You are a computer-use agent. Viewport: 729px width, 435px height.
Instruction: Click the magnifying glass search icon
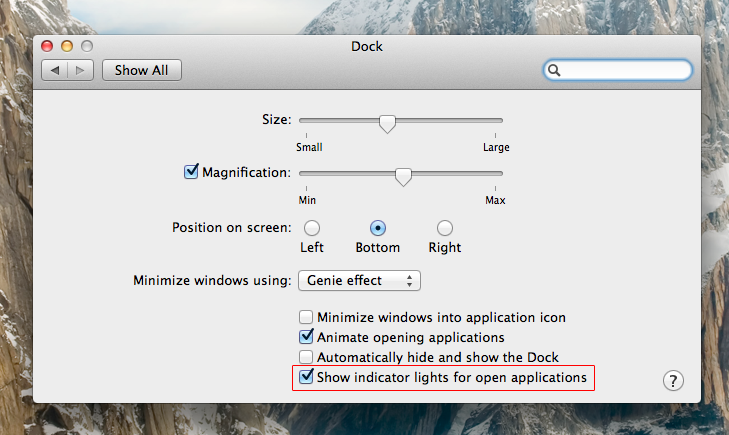(x=555, y=70)
